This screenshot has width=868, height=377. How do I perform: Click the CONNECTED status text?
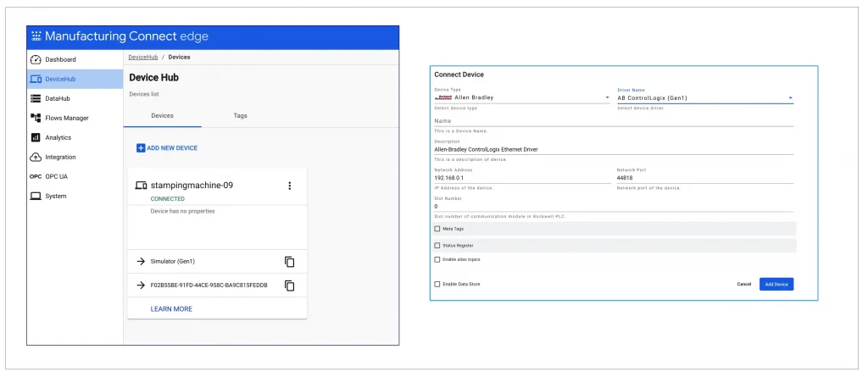click(x=168, y=199)
